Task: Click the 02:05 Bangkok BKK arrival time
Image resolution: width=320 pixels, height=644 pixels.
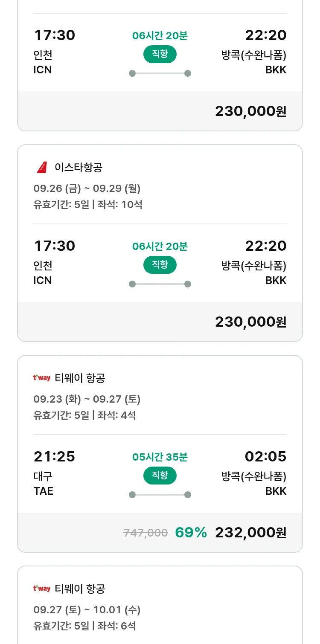Action: tap(265, 457)
